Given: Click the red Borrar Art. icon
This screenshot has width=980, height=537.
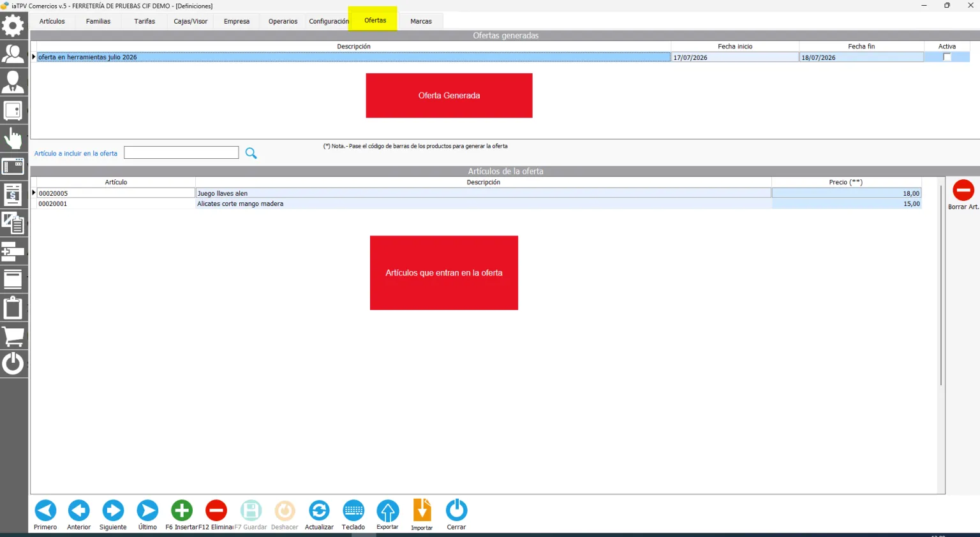Looking at the screenshot, I should click(x=963, y=190).
